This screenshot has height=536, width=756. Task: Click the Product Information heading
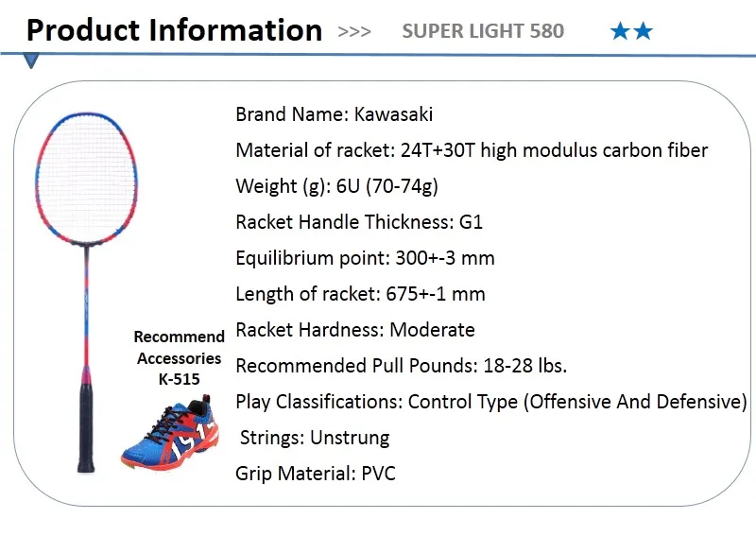[x=174, y=30]
